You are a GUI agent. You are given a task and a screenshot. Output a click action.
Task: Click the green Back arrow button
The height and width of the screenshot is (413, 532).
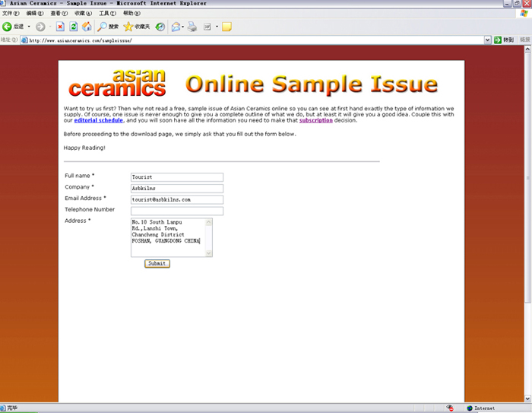tap(7, 27)
